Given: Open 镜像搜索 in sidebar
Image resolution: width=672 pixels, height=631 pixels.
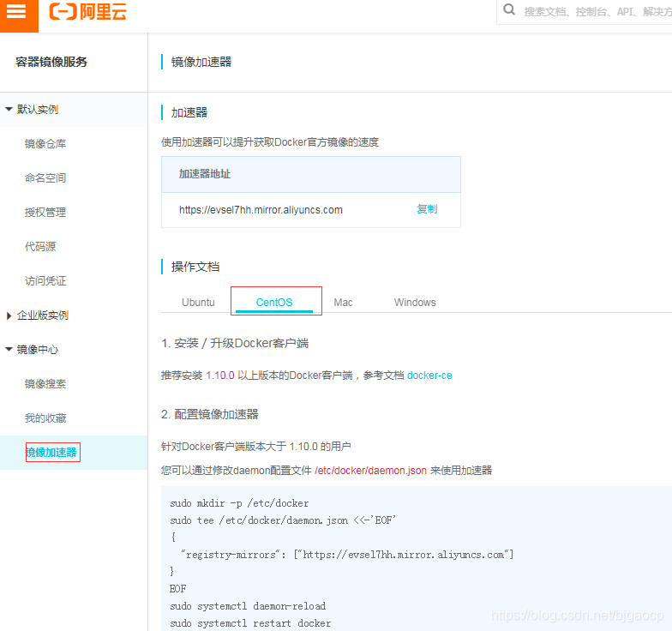Looking at the screenshot, I should 45,384.
